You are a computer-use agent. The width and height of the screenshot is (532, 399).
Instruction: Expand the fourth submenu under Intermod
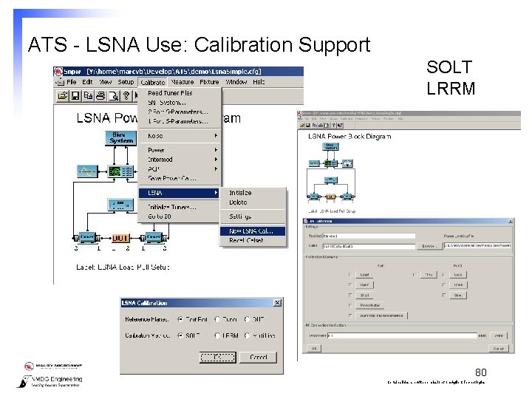pos(180,169)
